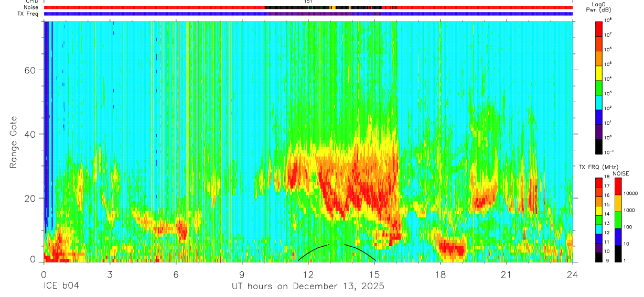Viewport: 644px width, 297px height.
Task: Select cyan 12–13 MHz segment in TX FRQ legend
Action: (x=599, y=229)
